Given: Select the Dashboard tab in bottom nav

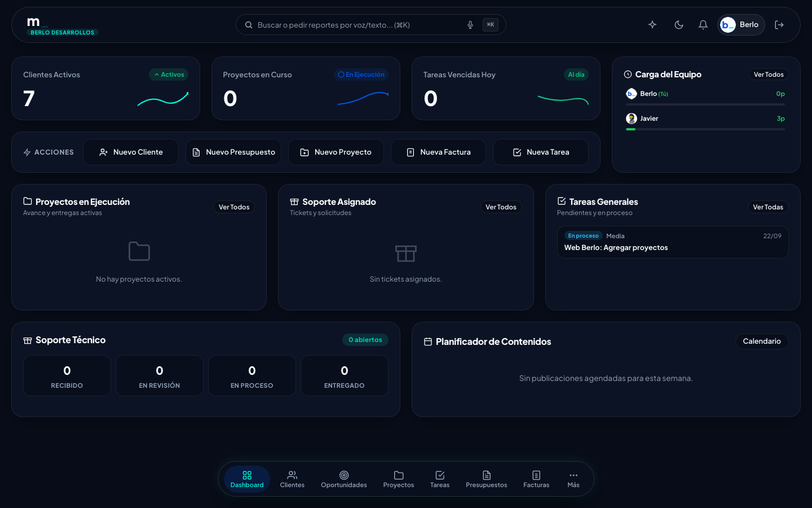Looking at the screenshot, I should pyautogui.click(x=247, y=479).
